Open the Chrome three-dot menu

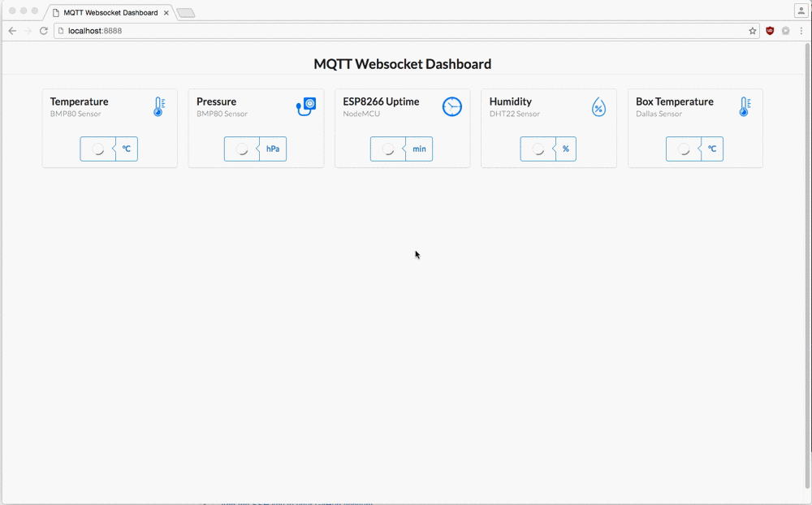click(801, 30)
